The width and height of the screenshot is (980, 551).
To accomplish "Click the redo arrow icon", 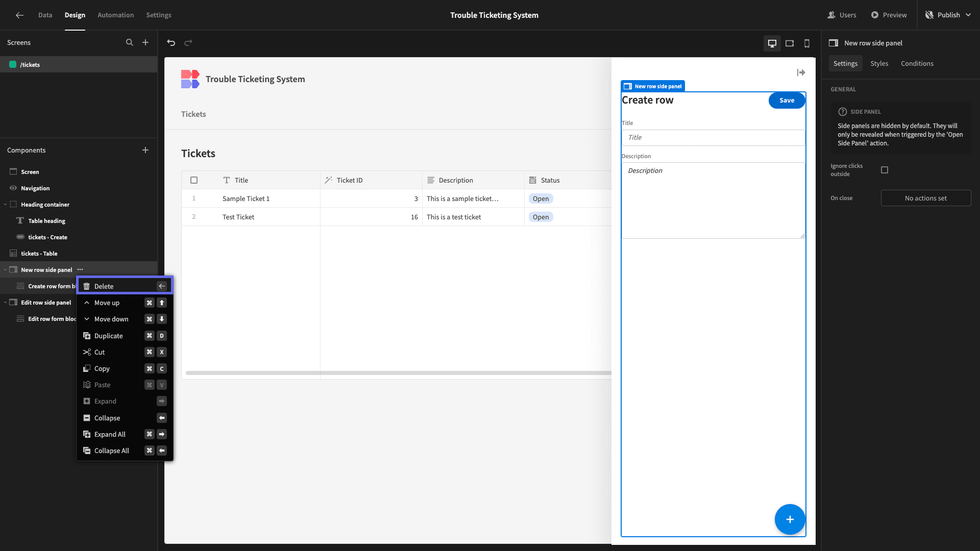I will (188, 43).
